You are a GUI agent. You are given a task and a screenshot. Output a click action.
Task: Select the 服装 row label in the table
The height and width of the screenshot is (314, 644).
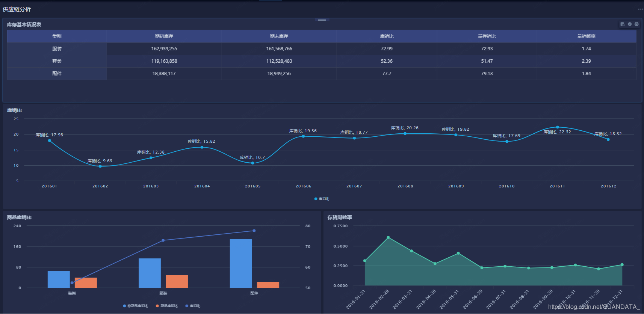57,49
